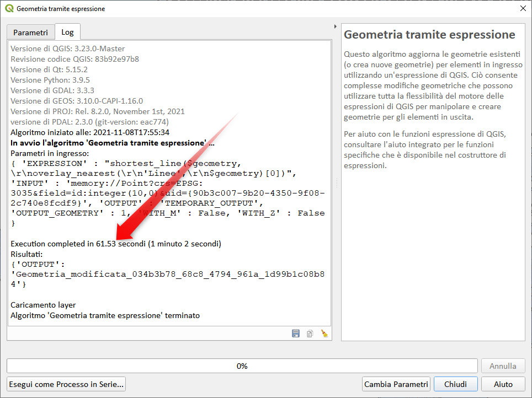Clear the log with broom icon
This screenshot has width=532, height=398.
click(x=324, y=333)
